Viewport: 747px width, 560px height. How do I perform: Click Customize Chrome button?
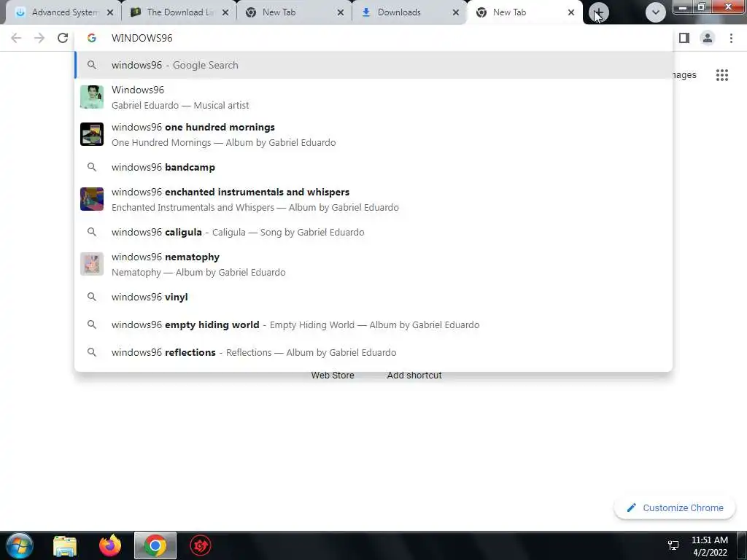pyautogui.click(x=675, y=507)
